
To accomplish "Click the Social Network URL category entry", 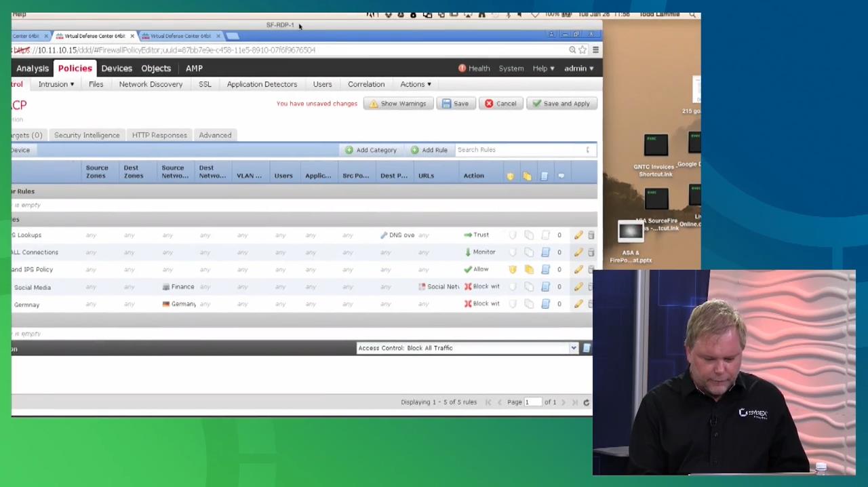I will click(439, 287).
